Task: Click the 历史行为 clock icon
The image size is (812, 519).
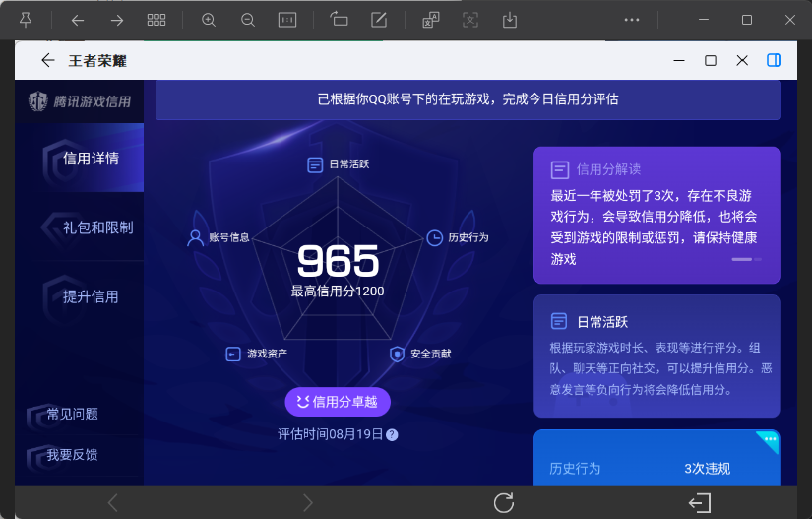Action: (x=434, y=237)
